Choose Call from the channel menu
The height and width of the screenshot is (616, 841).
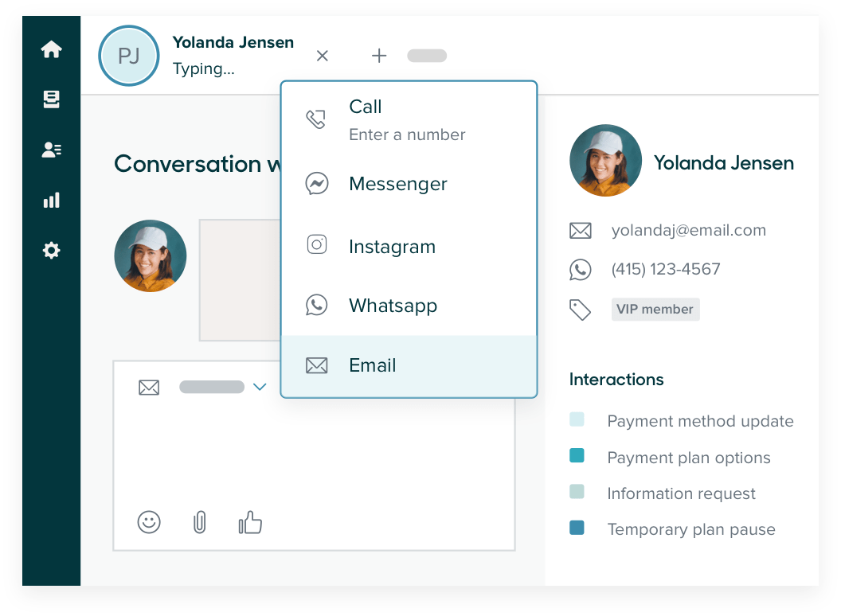pyautogui.click(x=409, y=119)
